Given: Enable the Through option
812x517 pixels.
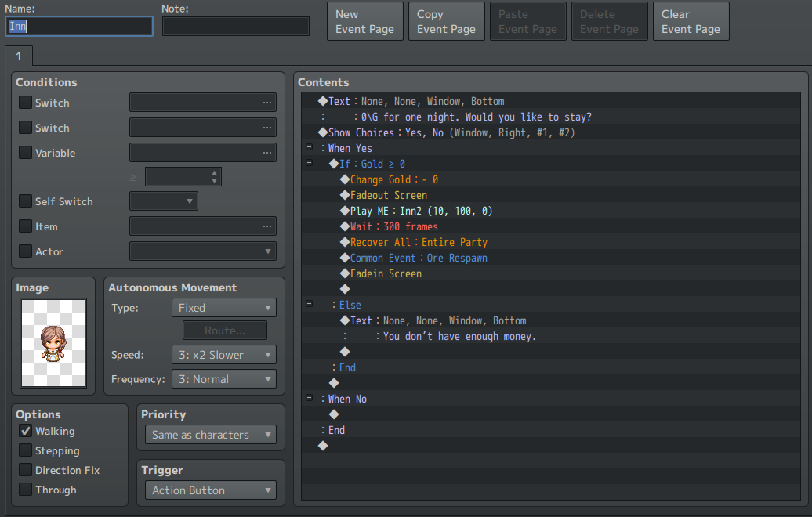Looking at the screenshot, I should [25, 489].
